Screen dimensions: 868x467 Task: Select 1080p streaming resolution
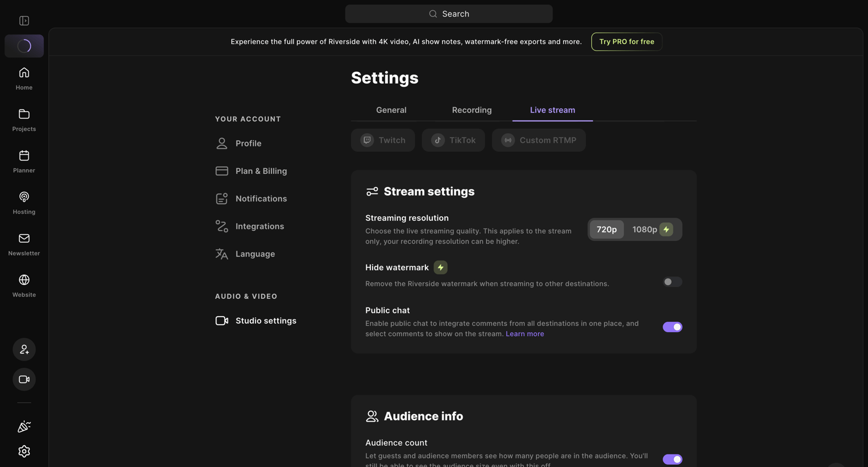[653, 229]
